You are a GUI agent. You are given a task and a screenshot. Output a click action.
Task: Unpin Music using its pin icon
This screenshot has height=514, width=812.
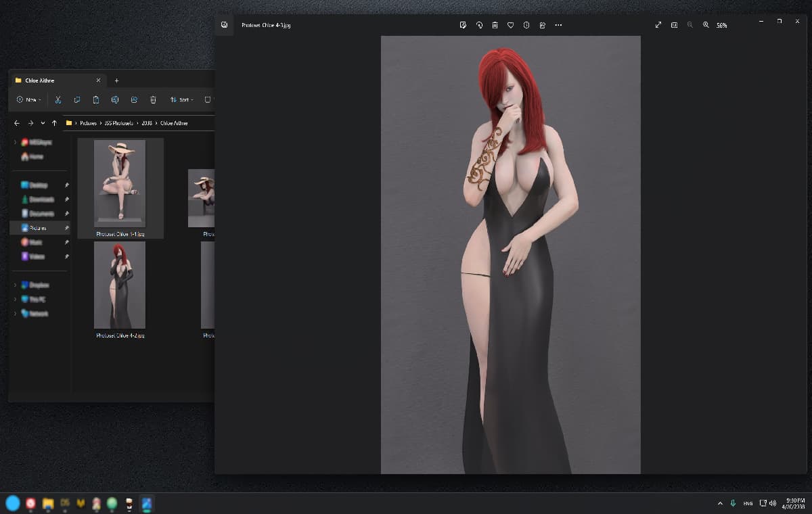[x=66, y=242]
